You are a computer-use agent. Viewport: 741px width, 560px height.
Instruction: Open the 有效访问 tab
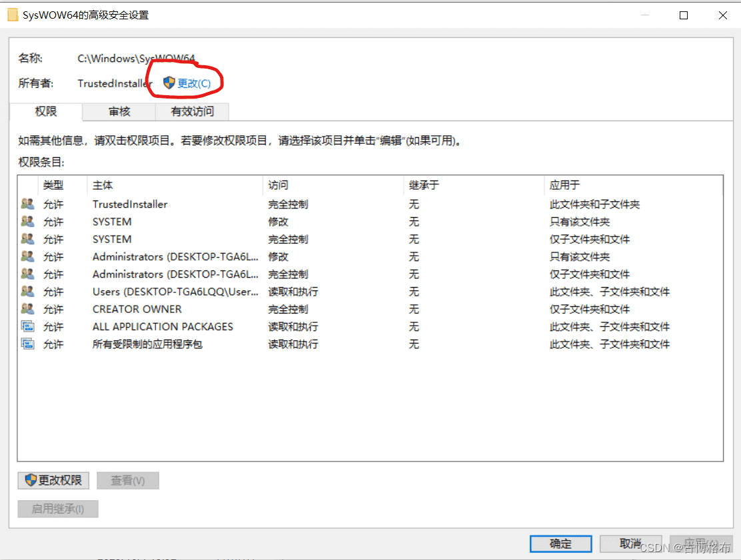(192, 112)
